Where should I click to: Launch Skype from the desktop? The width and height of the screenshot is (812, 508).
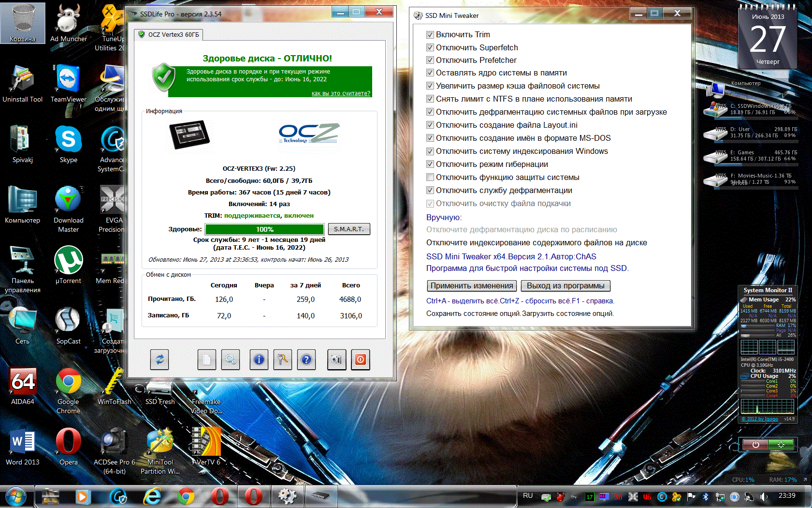click(x=69, y=144)
